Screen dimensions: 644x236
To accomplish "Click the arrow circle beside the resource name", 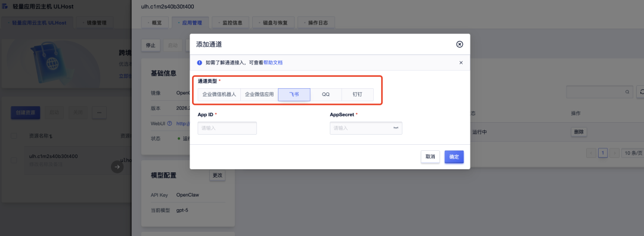I will click(x=117, y=167).
